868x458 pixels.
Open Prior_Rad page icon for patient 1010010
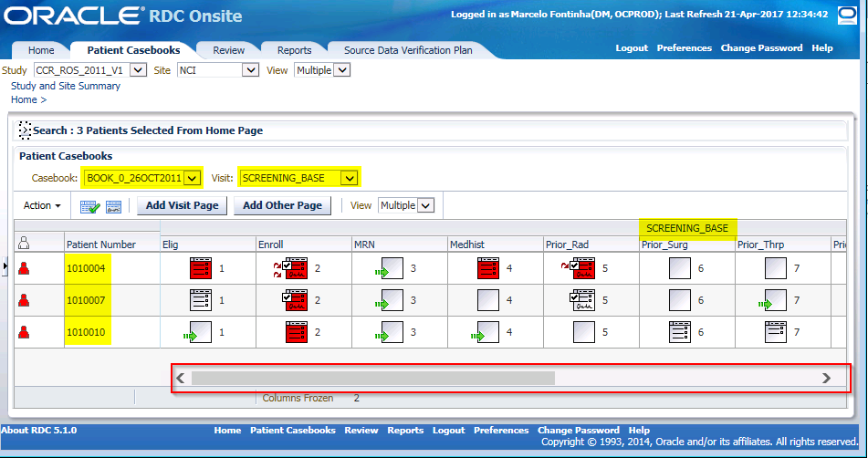(584, 332)
